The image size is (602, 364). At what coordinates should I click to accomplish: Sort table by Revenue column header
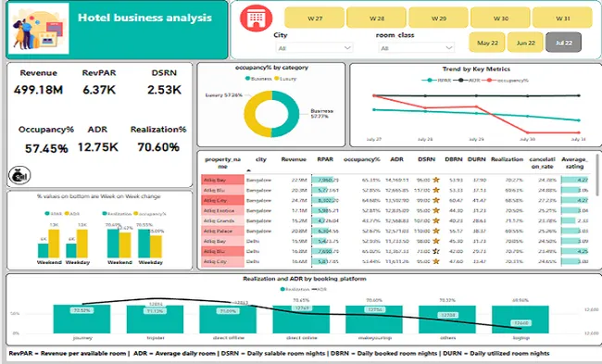coord(294,159)
